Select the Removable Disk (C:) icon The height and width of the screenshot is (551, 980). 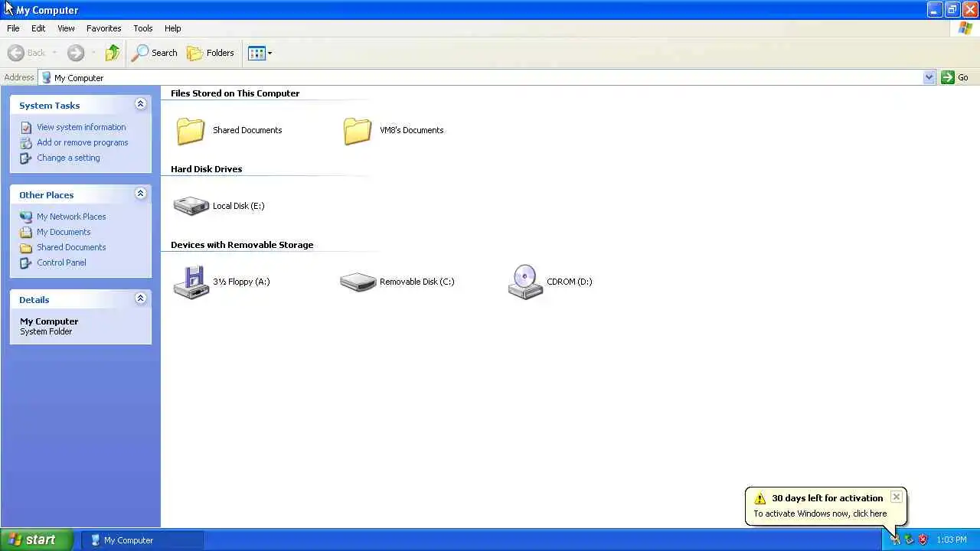[x=358, y=282]
